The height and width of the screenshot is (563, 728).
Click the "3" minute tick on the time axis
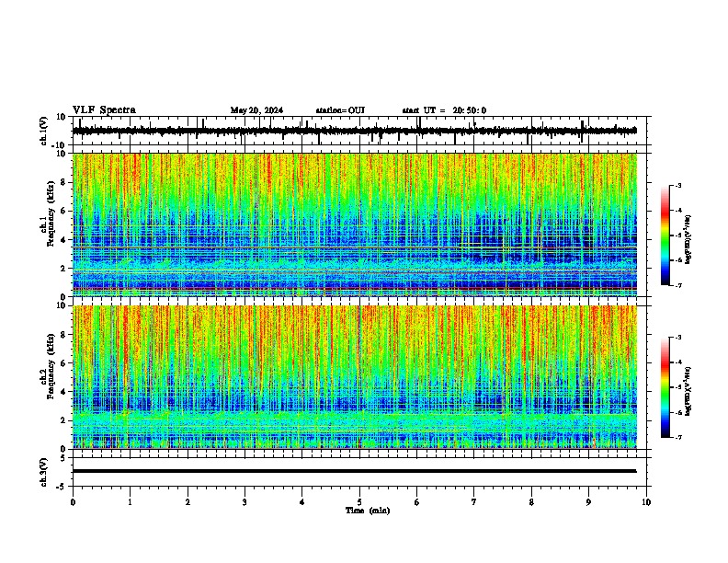(245, 502)
